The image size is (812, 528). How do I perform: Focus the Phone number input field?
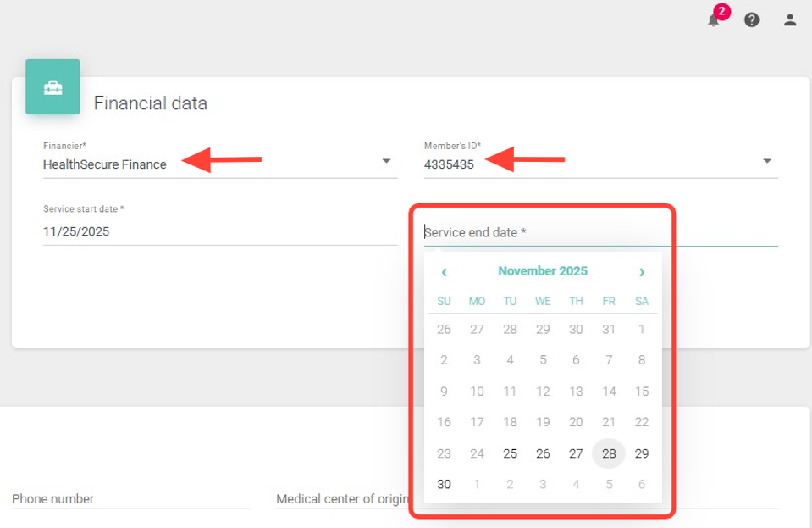click(130, 499)
